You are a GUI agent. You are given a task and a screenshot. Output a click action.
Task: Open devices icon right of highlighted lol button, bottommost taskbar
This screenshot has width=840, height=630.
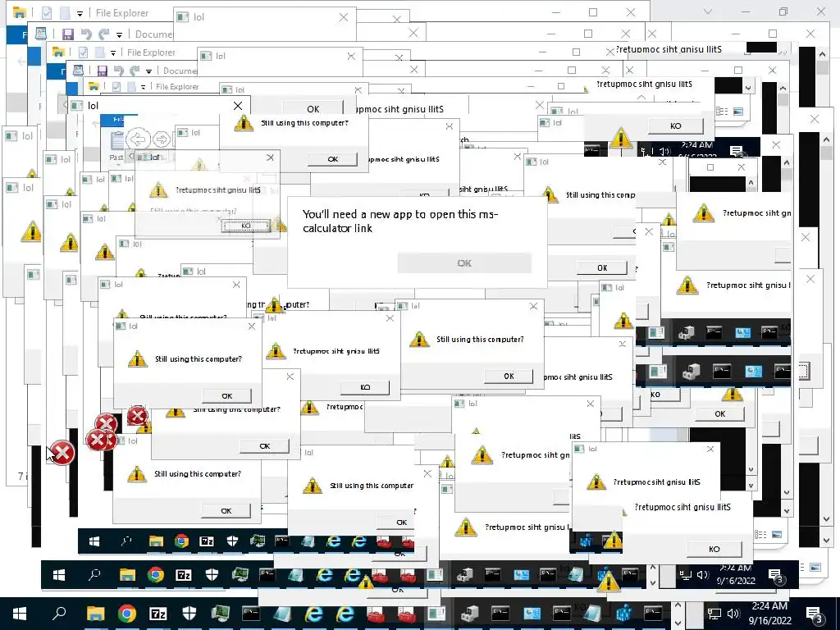[x=470, y=614]
